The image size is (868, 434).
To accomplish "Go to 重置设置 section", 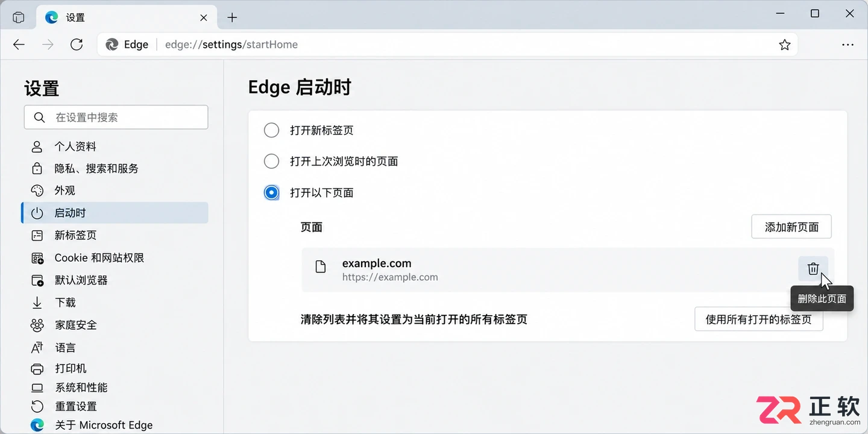I will tap(115, 406).
